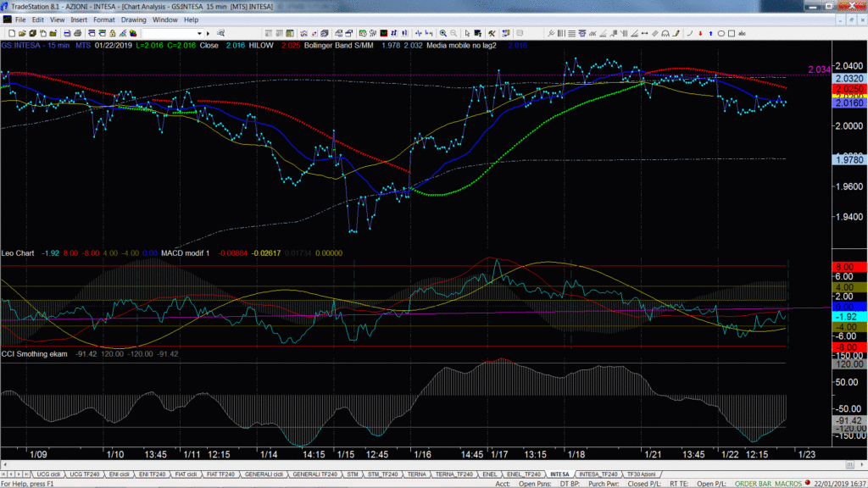This screenshot has width=868, height=488.
Task: Open the Insert menu
Action: pyautogui.click(x=79, y=20)
